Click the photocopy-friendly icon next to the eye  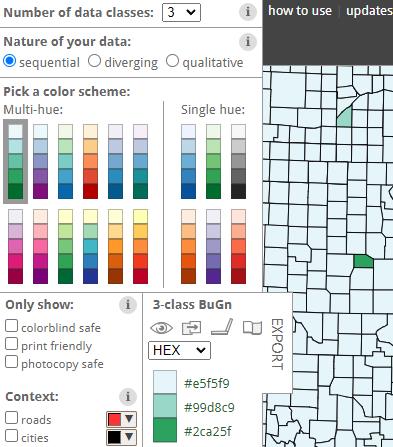tap(191, 328)
